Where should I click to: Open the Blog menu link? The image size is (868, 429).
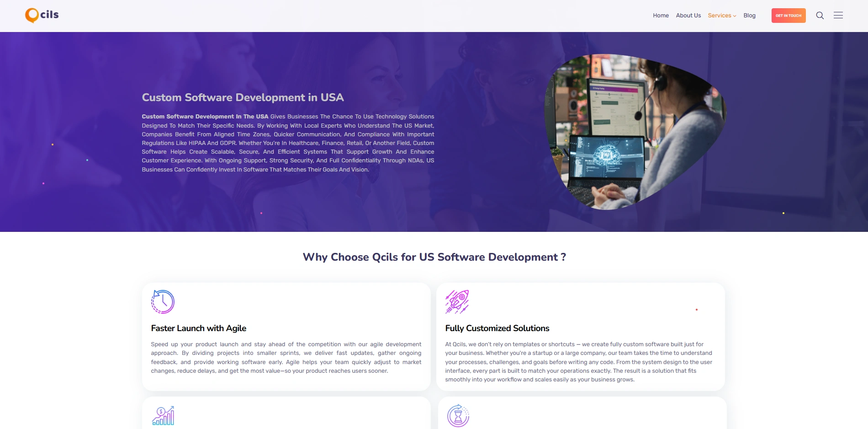[749, 16]
